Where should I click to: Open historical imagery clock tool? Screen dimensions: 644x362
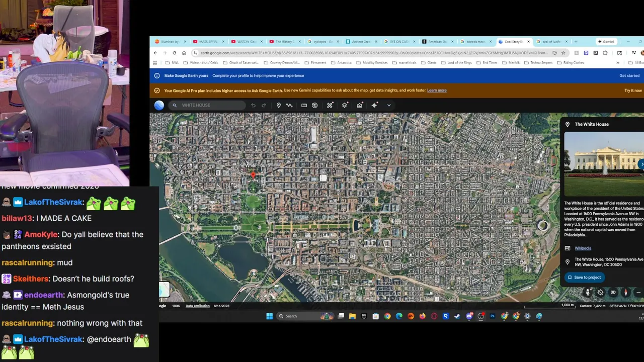[x=315, y=105]
